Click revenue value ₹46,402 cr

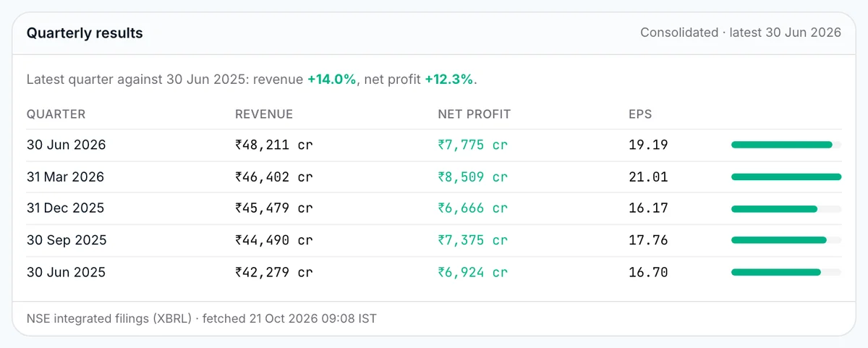coord(274,177)
